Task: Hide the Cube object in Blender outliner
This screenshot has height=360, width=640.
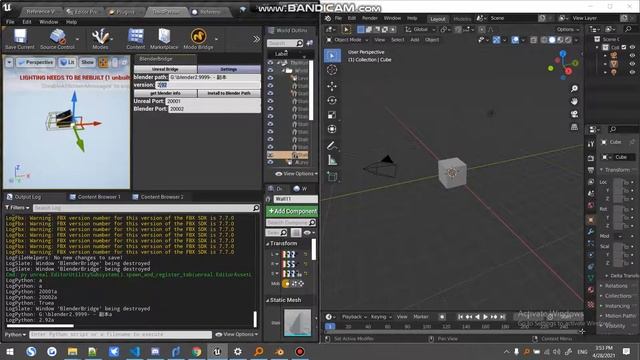Action: (x=632, y=64)
